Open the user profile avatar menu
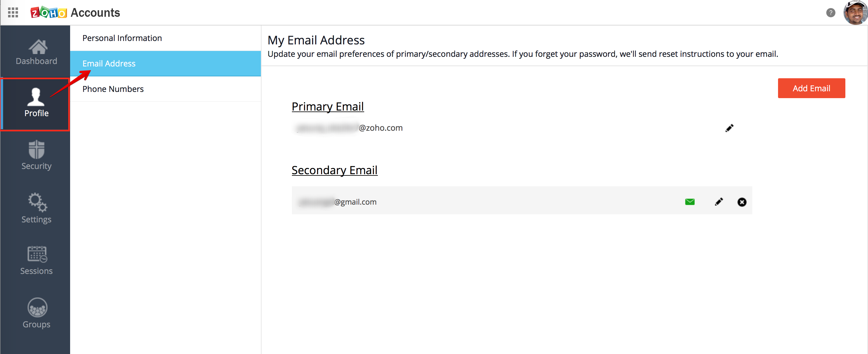Image resolution: width=868 pixels, height=354 pixels. click(855, 13)
